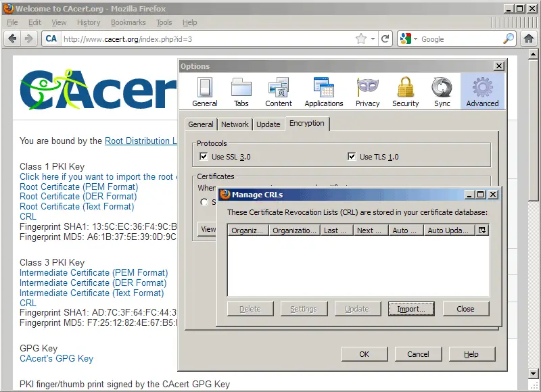Open the Sync category in Options
The image size is (541, 392).
click(442, 92)
